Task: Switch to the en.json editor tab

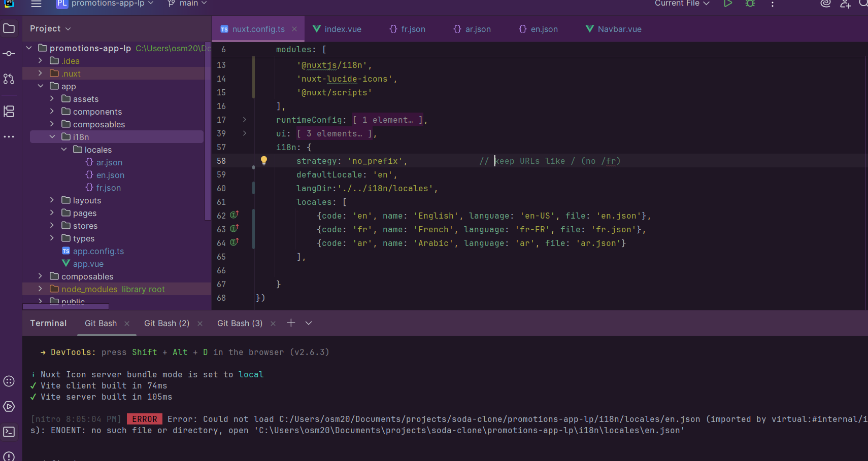Action: pyautogui.click(x=538, y=29)
